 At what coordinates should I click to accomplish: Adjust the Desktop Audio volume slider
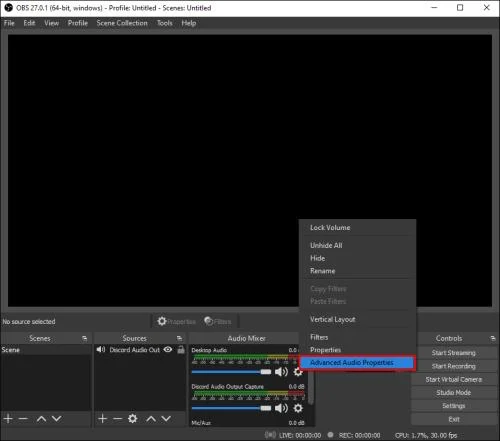[x=231, y=372]
